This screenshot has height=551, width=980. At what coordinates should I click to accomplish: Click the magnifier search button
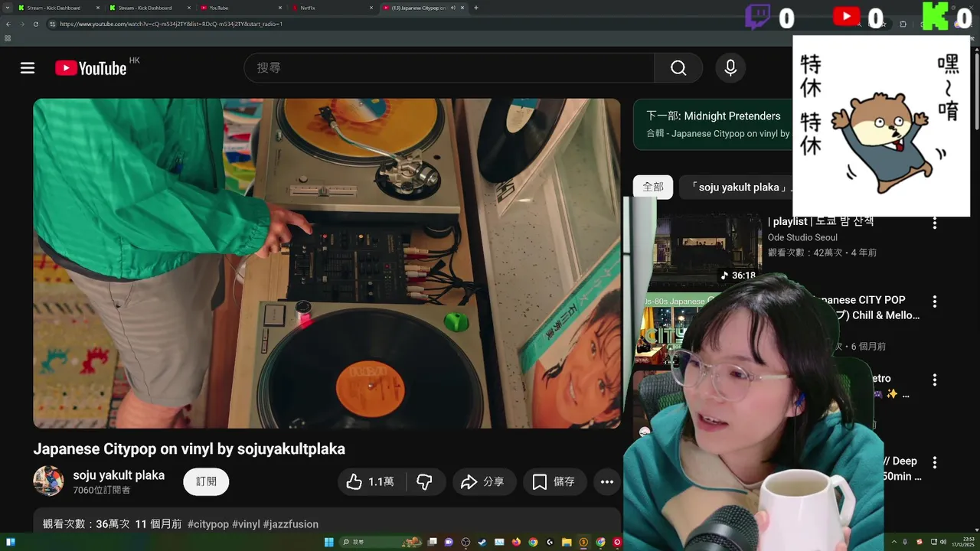tap(678, 68)
